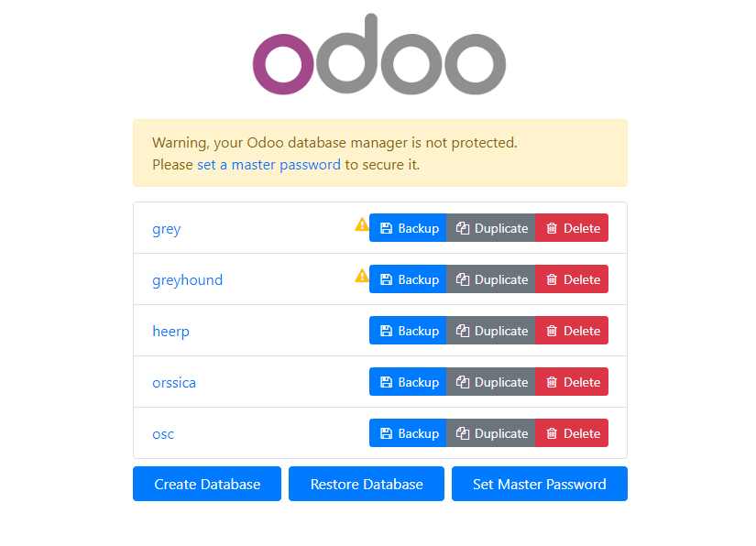
Task: Click the trash icon to delete orssica
Action: point(552,382)
